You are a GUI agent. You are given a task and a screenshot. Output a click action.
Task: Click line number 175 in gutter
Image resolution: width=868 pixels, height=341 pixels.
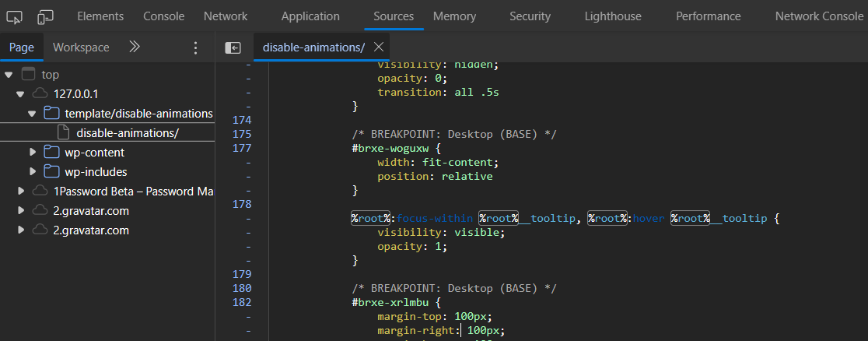pyautogui.click(x=241, y=134)
